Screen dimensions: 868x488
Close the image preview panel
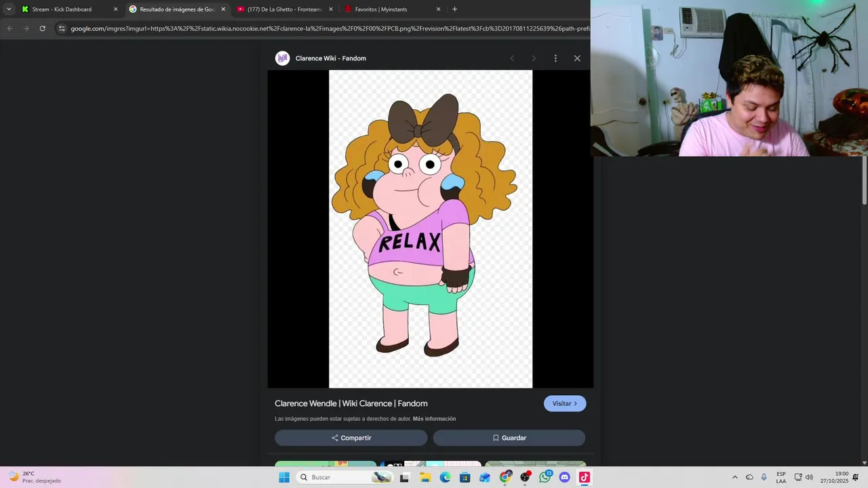click(x=577, y=58)
